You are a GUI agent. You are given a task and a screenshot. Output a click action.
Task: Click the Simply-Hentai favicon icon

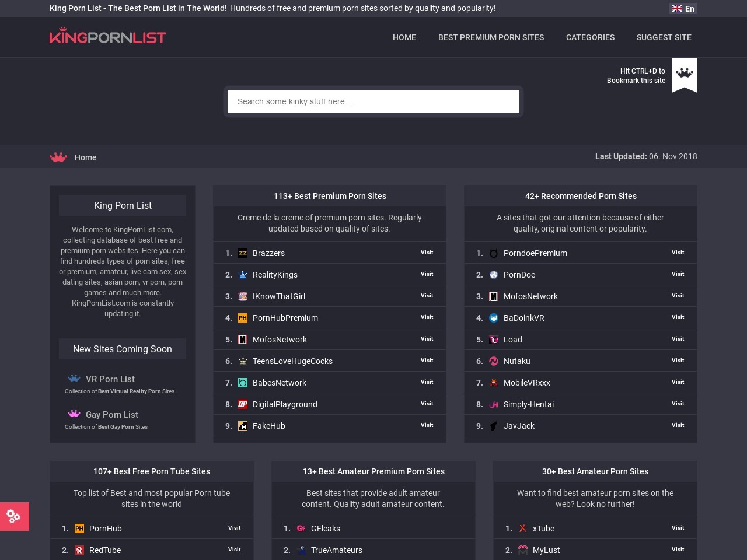(494, 404)
